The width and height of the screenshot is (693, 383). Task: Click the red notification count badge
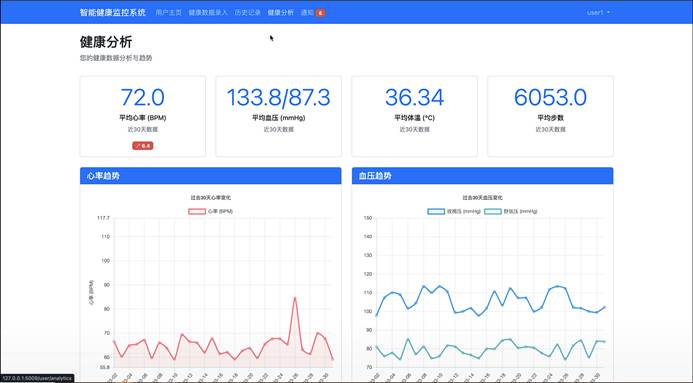point(320,12)
